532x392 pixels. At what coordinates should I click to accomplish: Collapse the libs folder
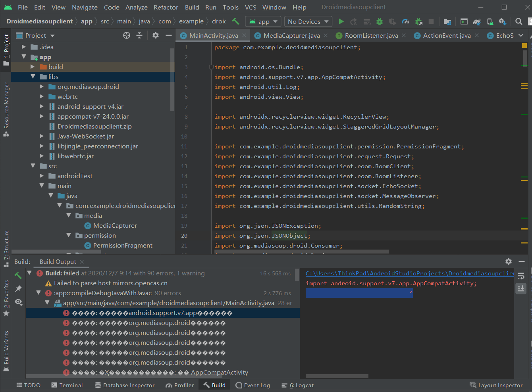click(x=33, y=77)
